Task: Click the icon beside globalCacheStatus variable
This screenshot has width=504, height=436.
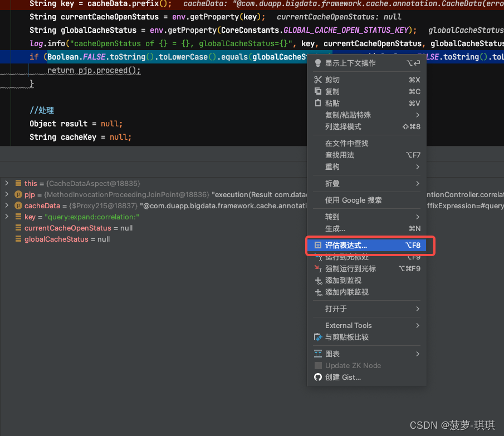Action: coord(18,239)
